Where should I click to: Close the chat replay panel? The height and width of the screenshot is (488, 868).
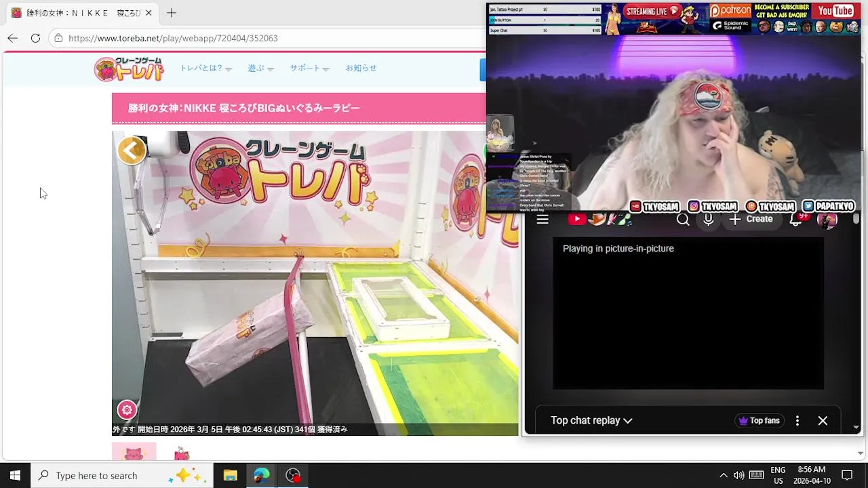point(823,421)
